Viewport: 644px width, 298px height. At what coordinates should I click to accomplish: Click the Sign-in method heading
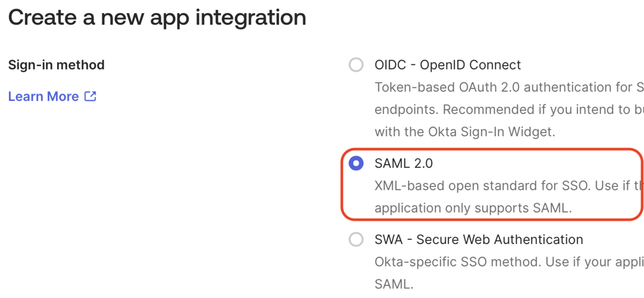point(56,65)
